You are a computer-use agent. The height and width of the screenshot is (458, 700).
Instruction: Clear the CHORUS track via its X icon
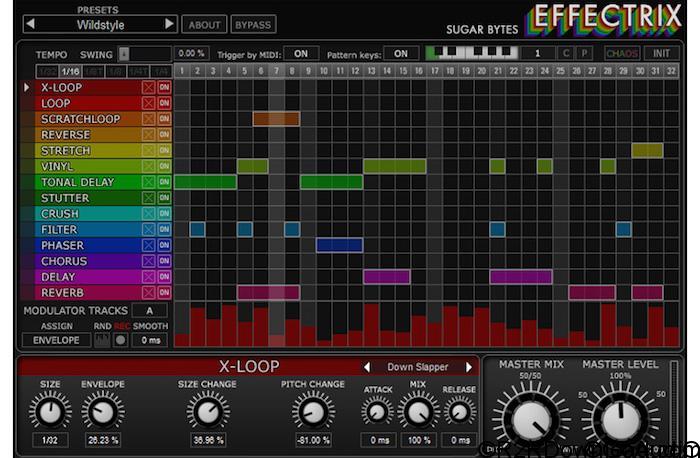coord(149,261)
